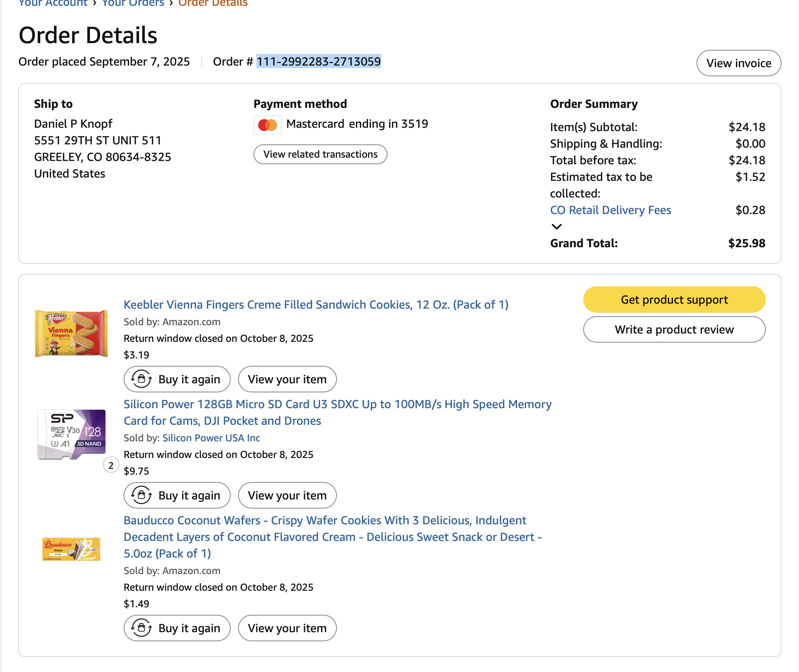The image size is (799, 672).
Task: Click the Keebler cookies buy-again cart icon
Action: click(141, 379)
